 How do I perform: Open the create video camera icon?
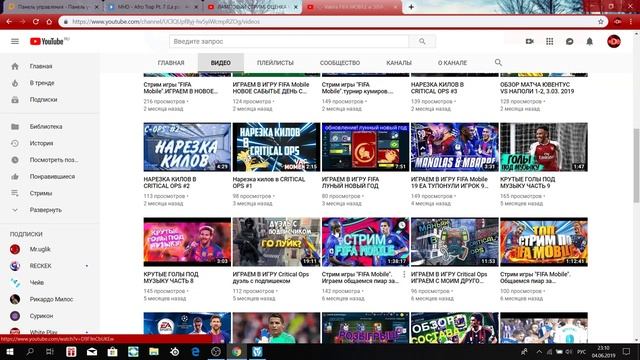pyautogui.click(x=529, y=41)
